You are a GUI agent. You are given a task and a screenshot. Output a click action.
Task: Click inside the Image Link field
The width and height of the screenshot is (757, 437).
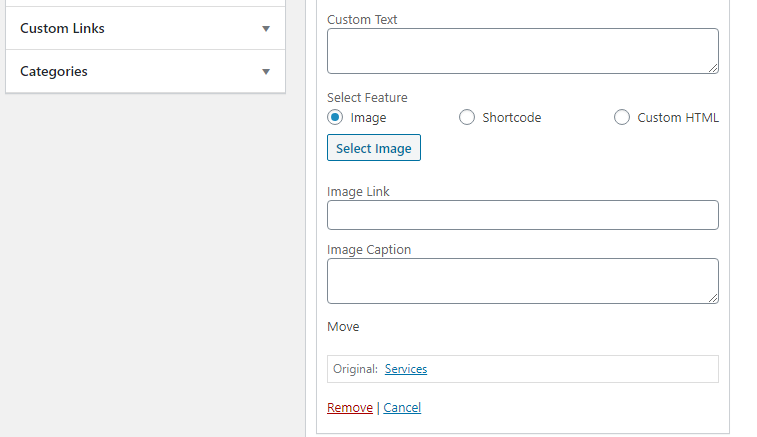pyautogui.click(x=523, y=215)
